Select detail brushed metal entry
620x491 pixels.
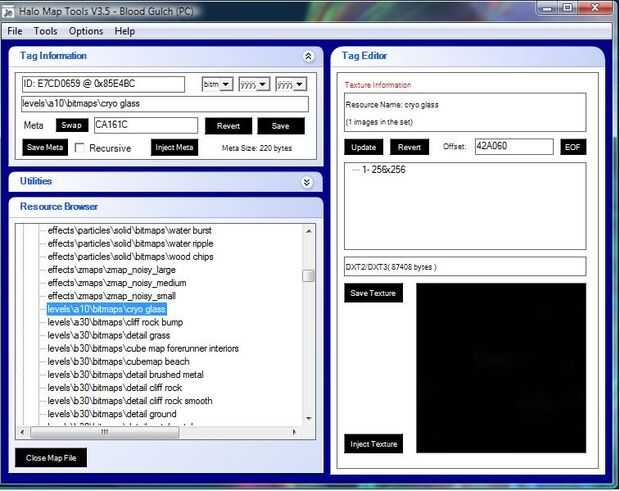(x=126, y=374)
